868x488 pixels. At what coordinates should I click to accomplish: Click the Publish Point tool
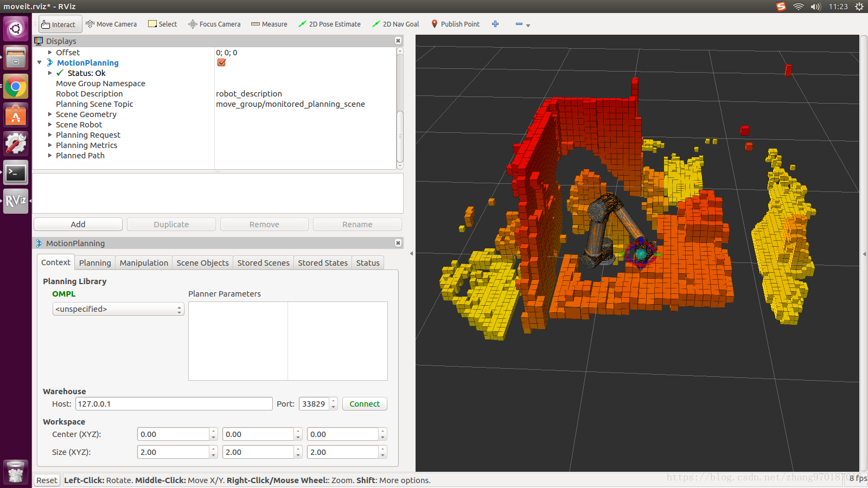tap(455, 24)
